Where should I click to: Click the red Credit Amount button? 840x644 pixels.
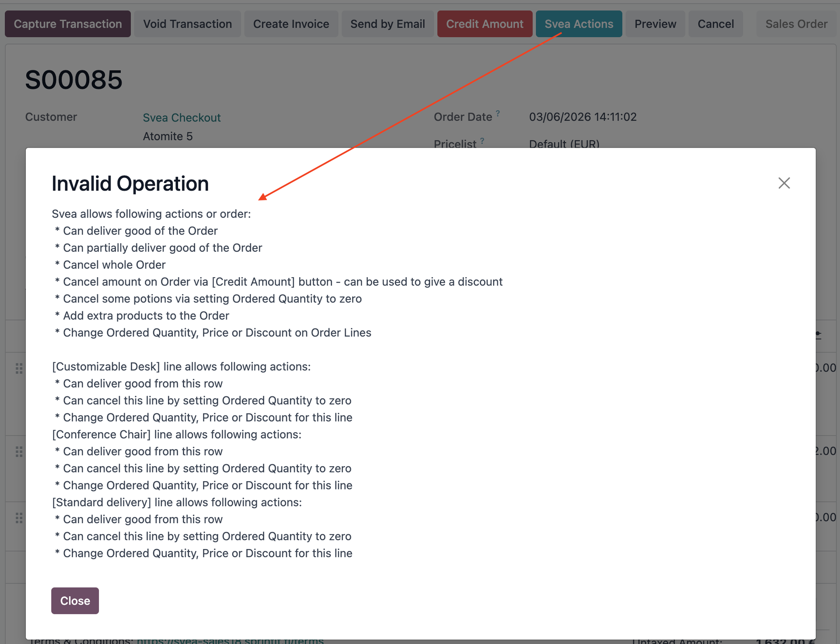coord(485,24)
